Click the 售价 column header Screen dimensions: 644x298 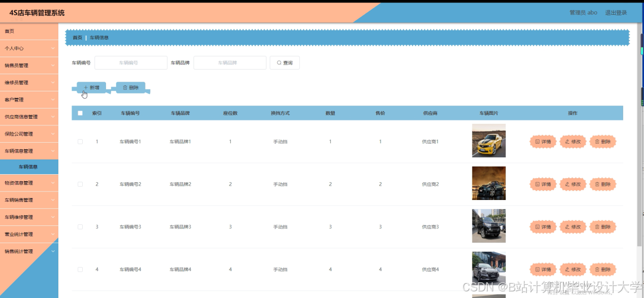point(380,113)
